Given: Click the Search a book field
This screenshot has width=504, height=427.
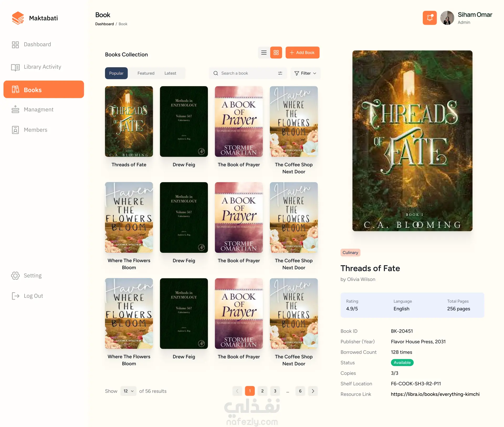Looking at the screenshot, I should click(248, 73).
